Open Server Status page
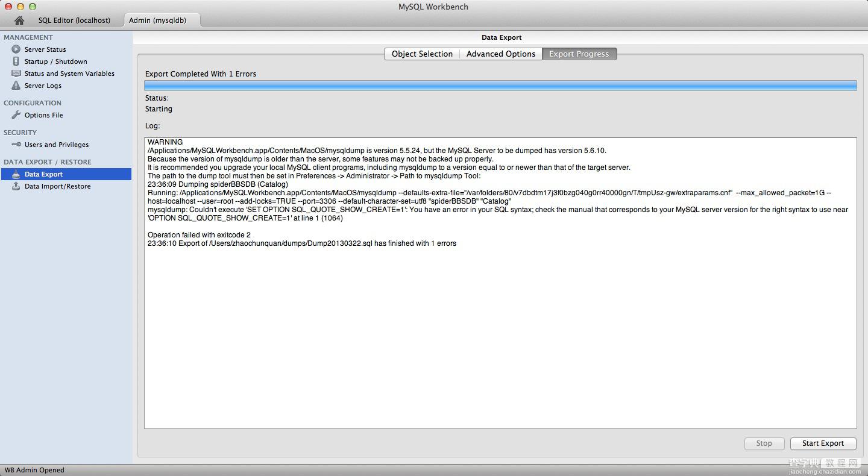868x476 pixels. tap(45, 49)
